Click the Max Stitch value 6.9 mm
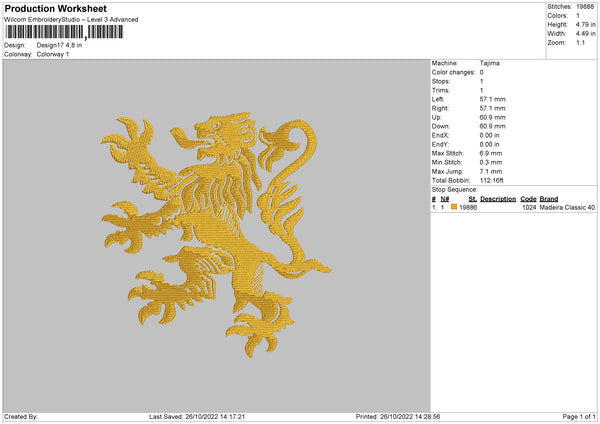 click(x=491, y=153)
